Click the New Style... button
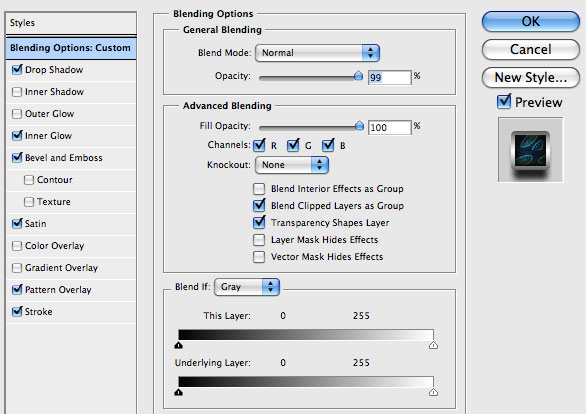Screen dimensions: 586x414 [x=531, y=78]
